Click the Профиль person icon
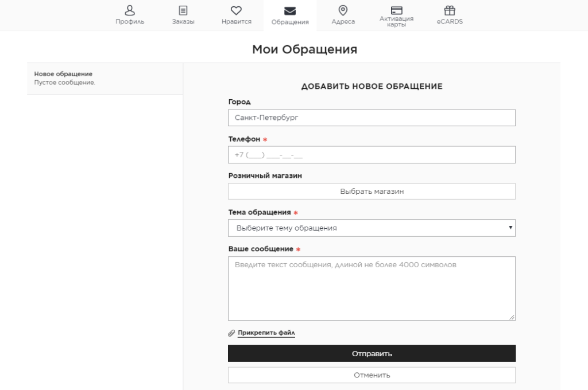The height and width of the screenshot is (390, 588). click(130, 10)
